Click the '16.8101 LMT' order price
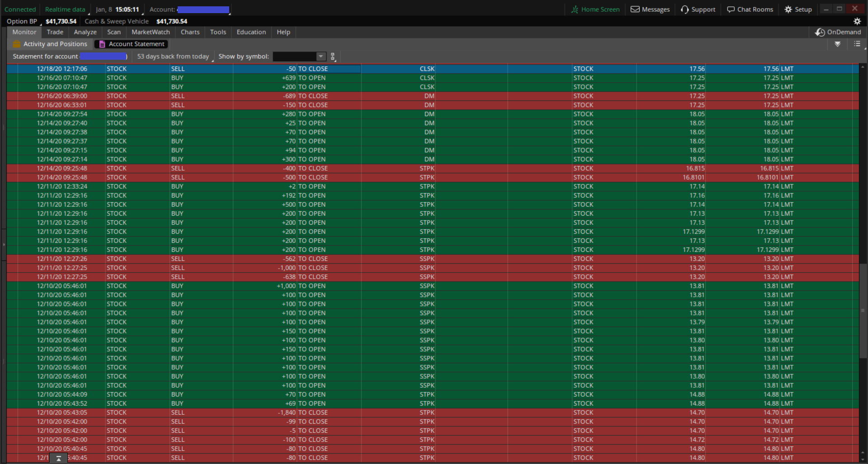The image size is (868, 464). coord(775,177)
